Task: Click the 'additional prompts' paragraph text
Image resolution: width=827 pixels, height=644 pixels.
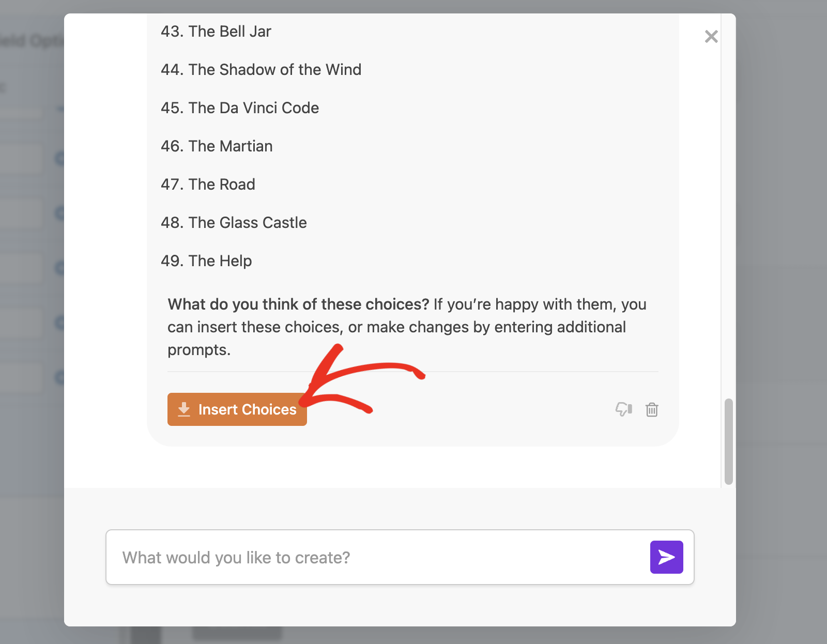Action: coord(396,327)
